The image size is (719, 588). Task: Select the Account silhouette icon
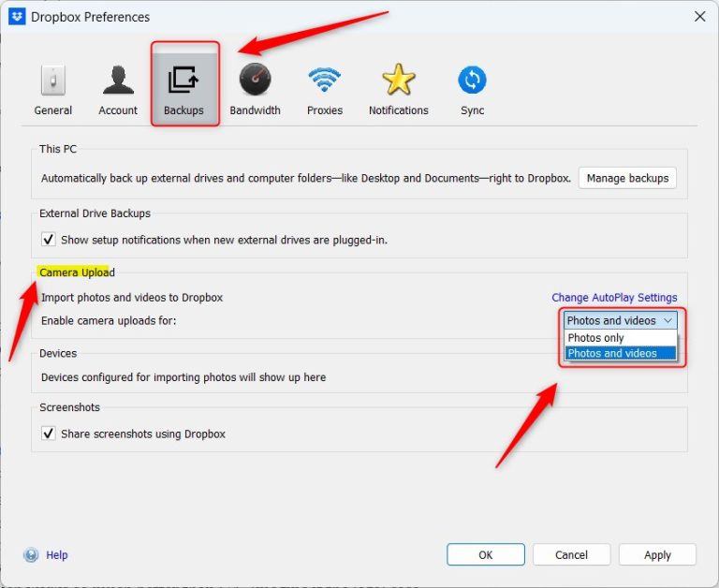pos(118,81)
